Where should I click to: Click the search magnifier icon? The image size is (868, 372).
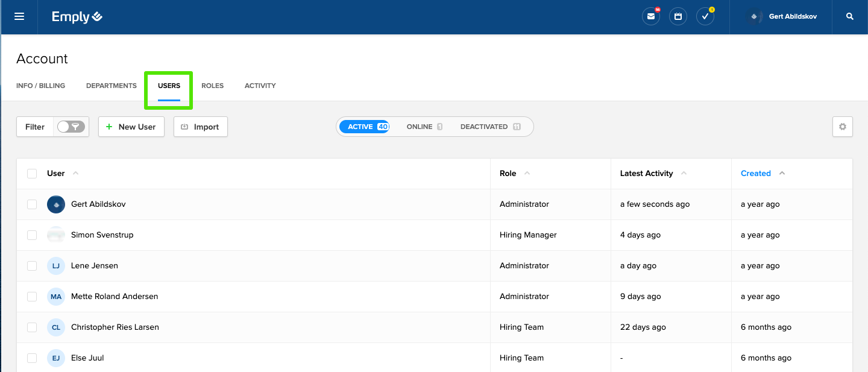coord(850,17)
